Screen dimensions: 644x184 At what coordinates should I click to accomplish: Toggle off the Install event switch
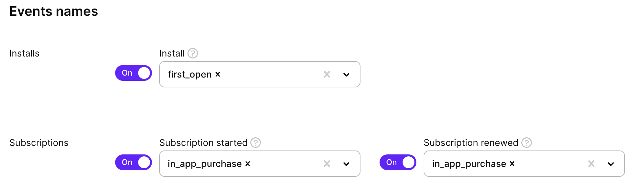click(x=134, y=73)
